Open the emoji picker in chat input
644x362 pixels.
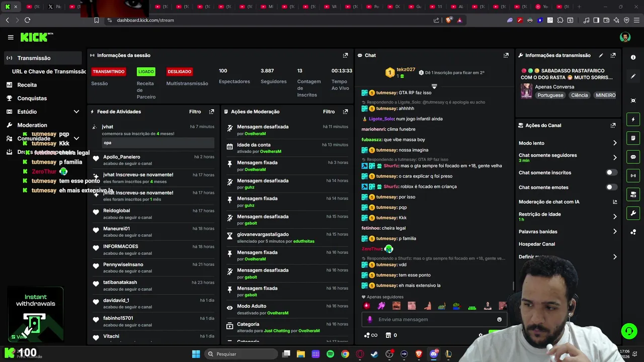coord(499,319)
